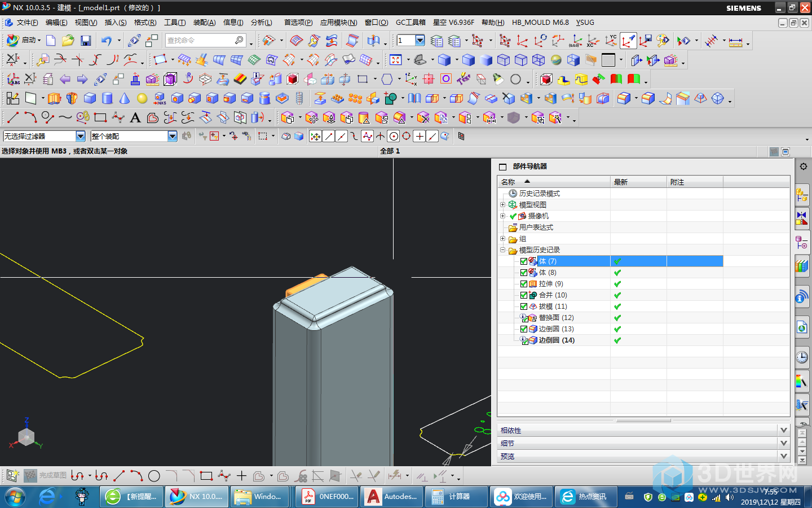
Task: Click the shaded sphere rendering style icon
Action: point(556,60)
